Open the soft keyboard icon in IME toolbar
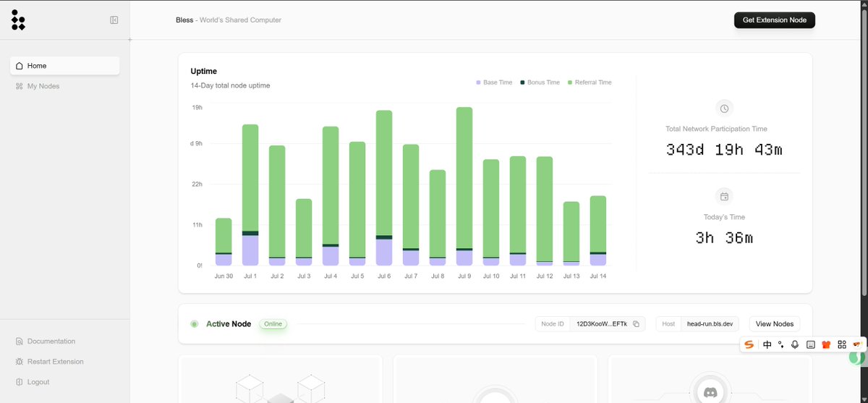 pos(811,344)
